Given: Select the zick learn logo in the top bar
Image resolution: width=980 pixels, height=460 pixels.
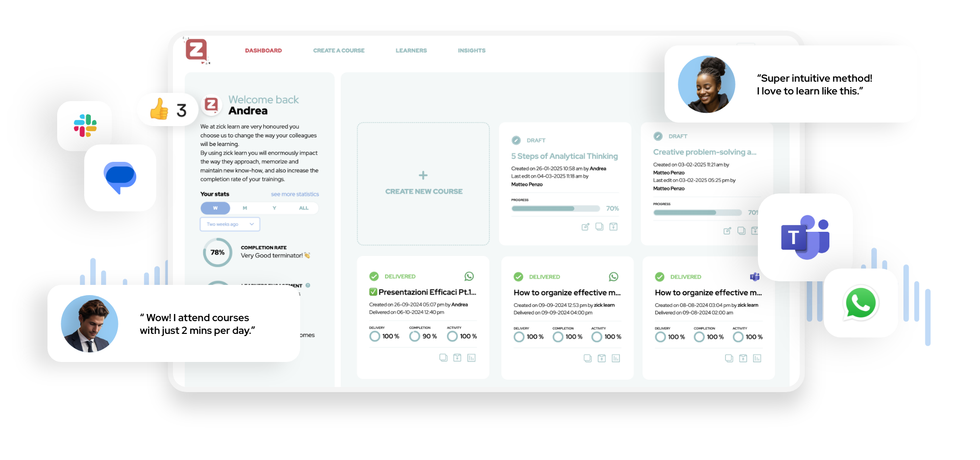Looking at the screenshot, I should coord(198,50).
